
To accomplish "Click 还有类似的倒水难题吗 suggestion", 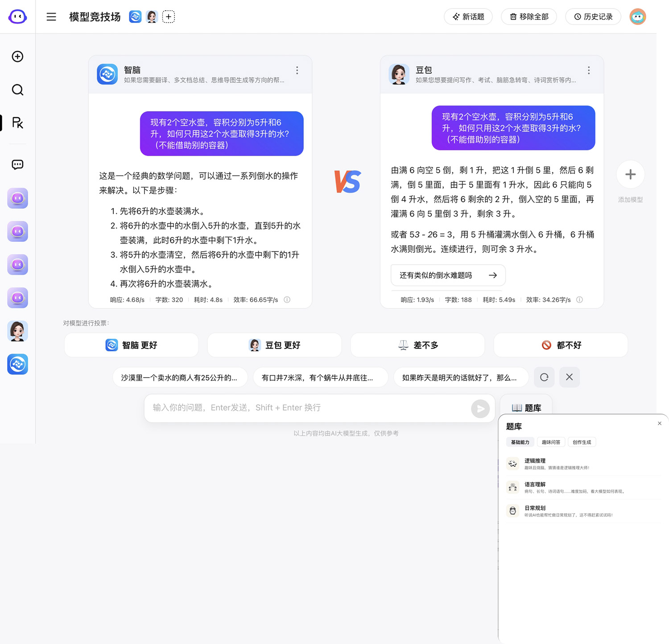I will pos(448,275).
